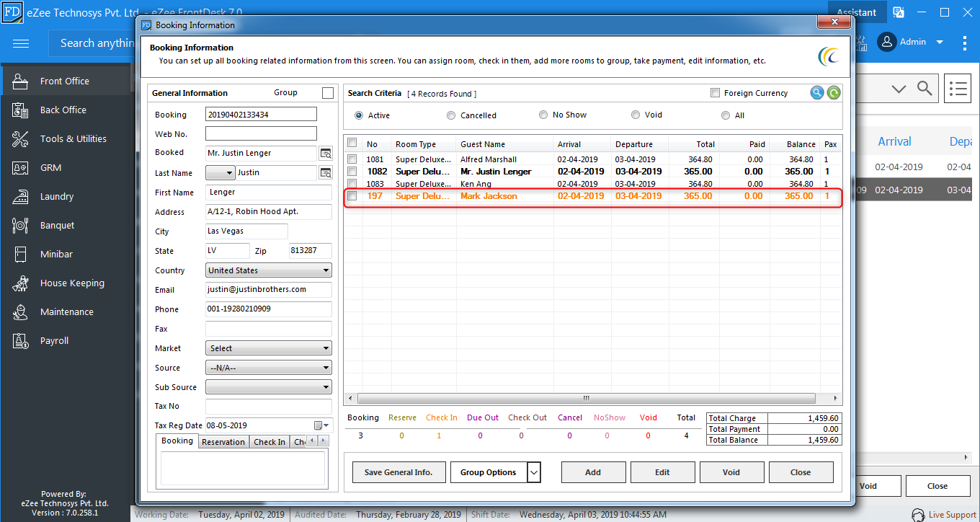Viewport: 980px width, 522px height.
Task: Open the guest lookup icon beside Booked field
Action: (326, 154)
